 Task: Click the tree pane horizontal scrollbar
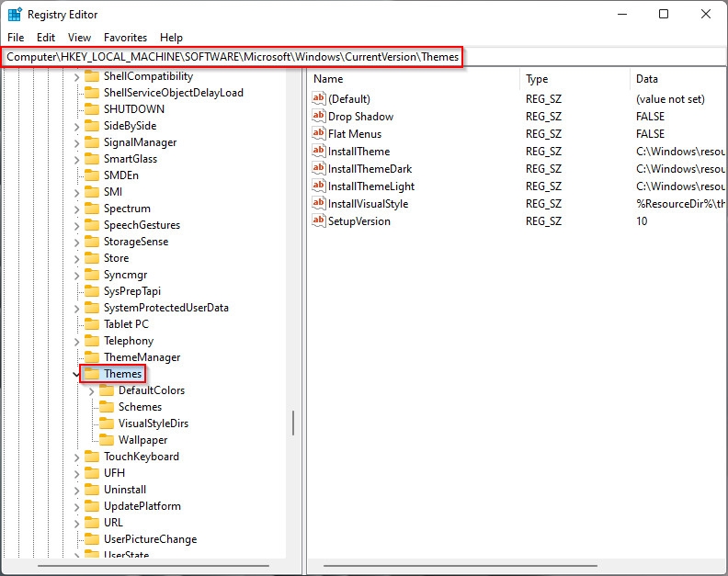(154, 566)
